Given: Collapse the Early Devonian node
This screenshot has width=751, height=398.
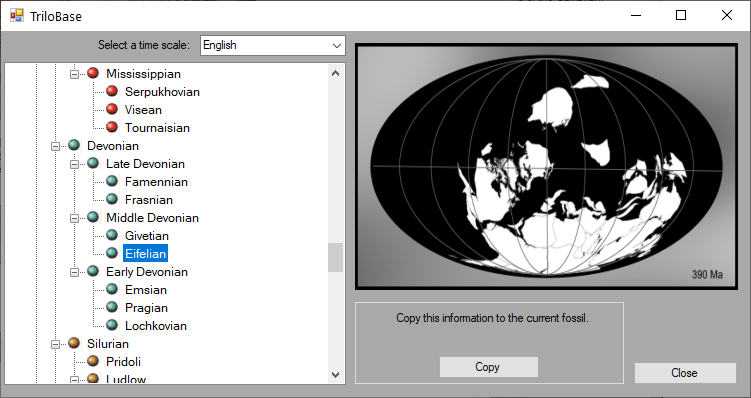Looking at the screenshot, I should click(x=74, y=273).
